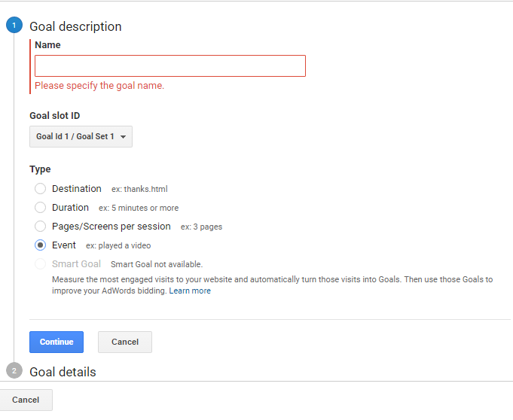Click the step 2 circle icon
513x420 pixels.
click(14, 370)
